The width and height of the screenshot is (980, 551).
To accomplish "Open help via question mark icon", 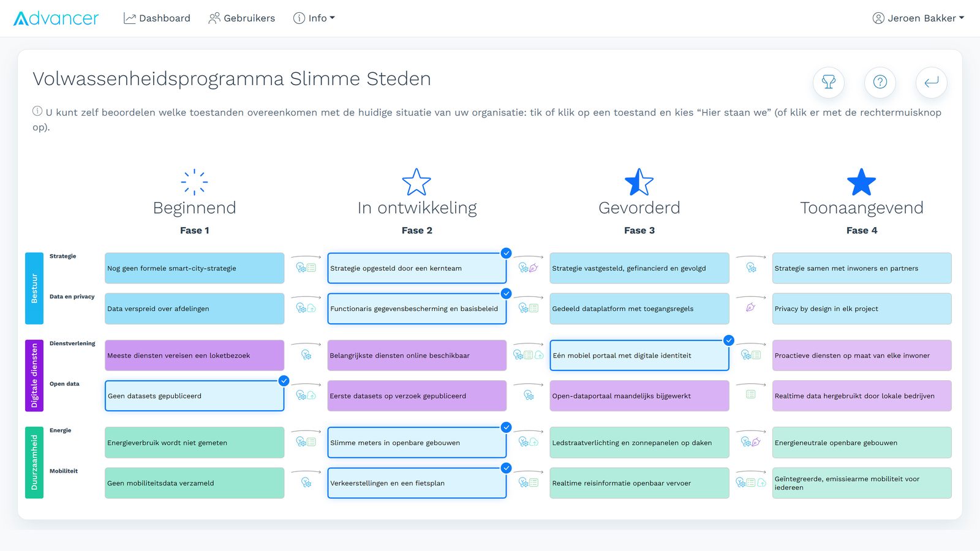I will point(880,82).
